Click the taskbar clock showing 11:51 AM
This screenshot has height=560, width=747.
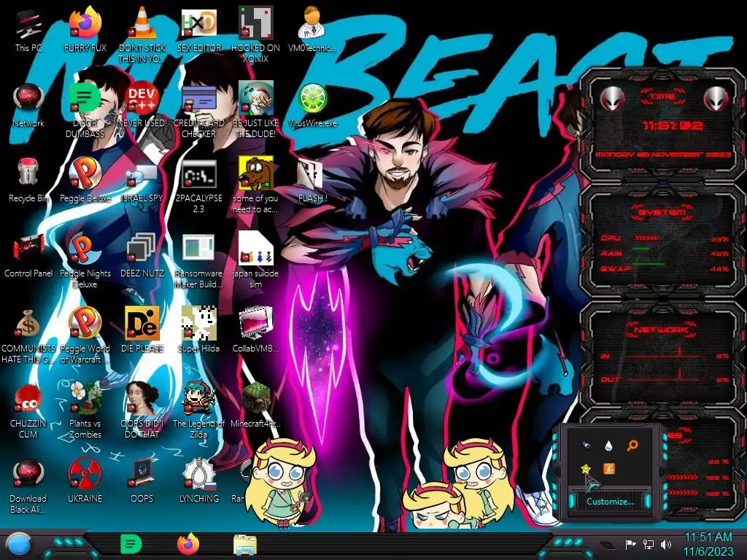pos(708,544)
